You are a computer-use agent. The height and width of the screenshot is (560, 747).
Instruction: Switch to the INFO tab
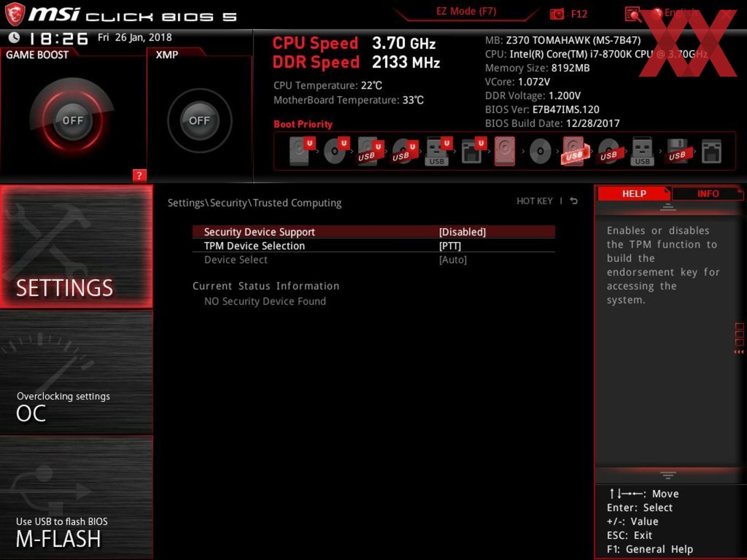click(707, 194)
